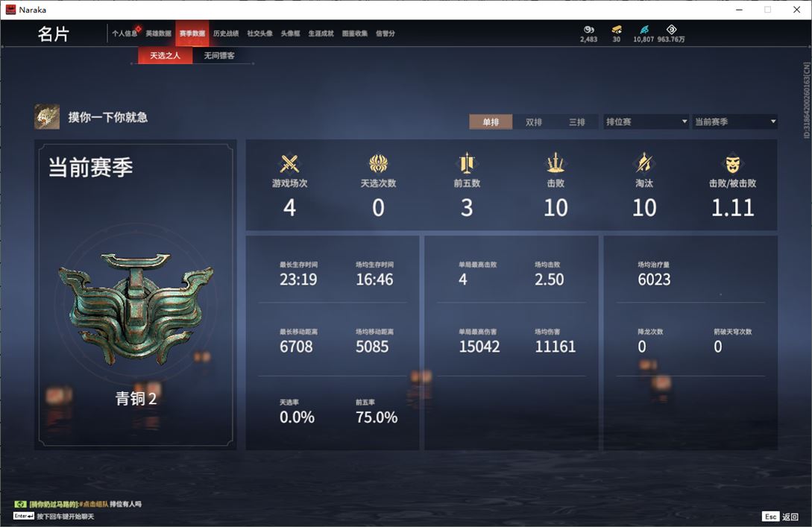Click the 青铜 2 bronze rank emblem

point(136,308)
